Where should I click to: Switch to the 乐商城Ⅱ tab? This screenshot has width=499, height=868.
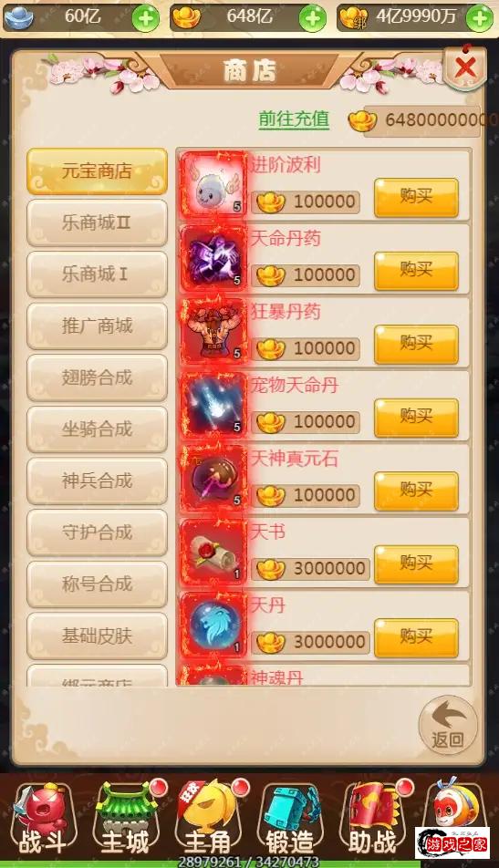pos(97,222)
